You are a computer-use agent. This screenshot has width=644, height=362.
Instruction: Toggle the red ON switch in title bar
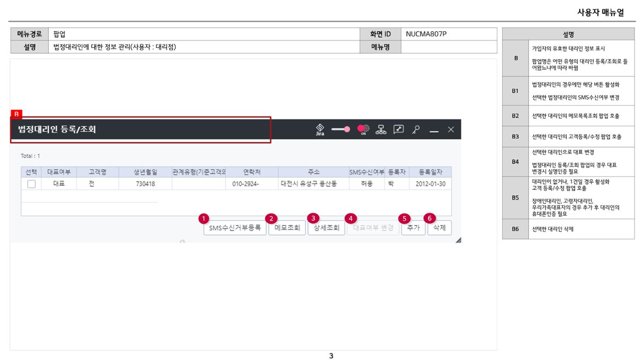363,130
